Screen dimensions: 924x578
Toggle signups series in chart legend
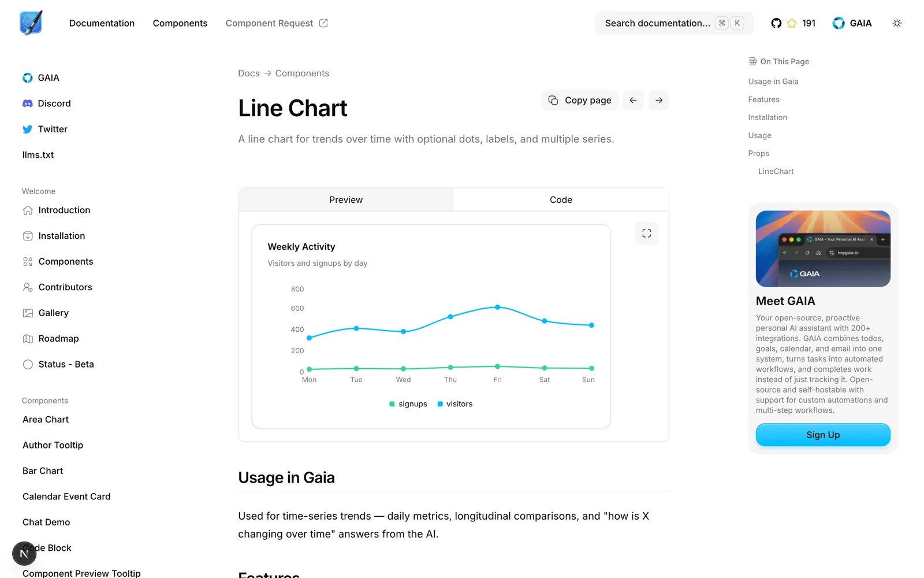coord(408,404)
